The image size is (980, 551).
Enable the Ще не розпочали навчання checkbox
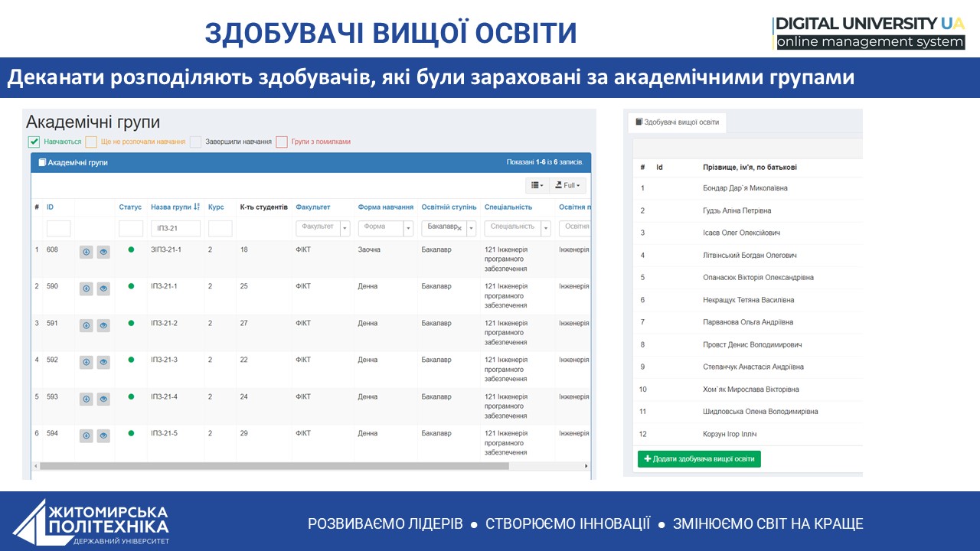click(91, 142)
